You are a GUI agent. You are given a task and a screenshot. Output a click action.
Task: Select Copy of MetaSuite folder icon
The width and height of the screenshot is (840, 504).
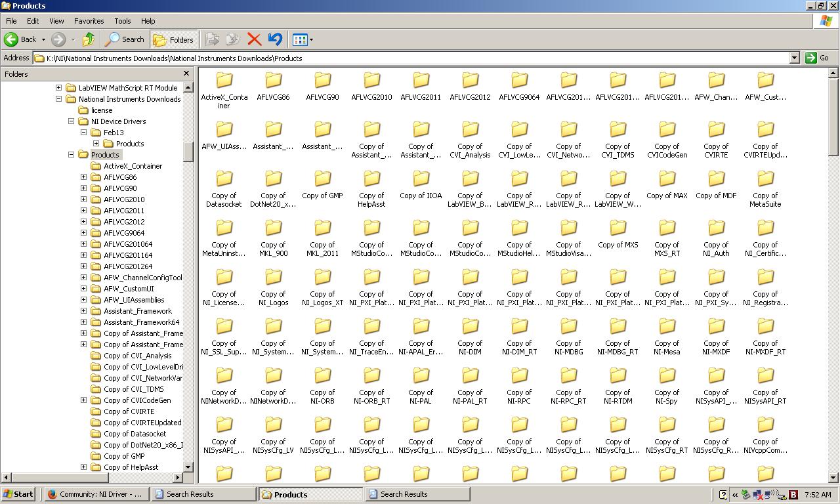pos(765,178)
